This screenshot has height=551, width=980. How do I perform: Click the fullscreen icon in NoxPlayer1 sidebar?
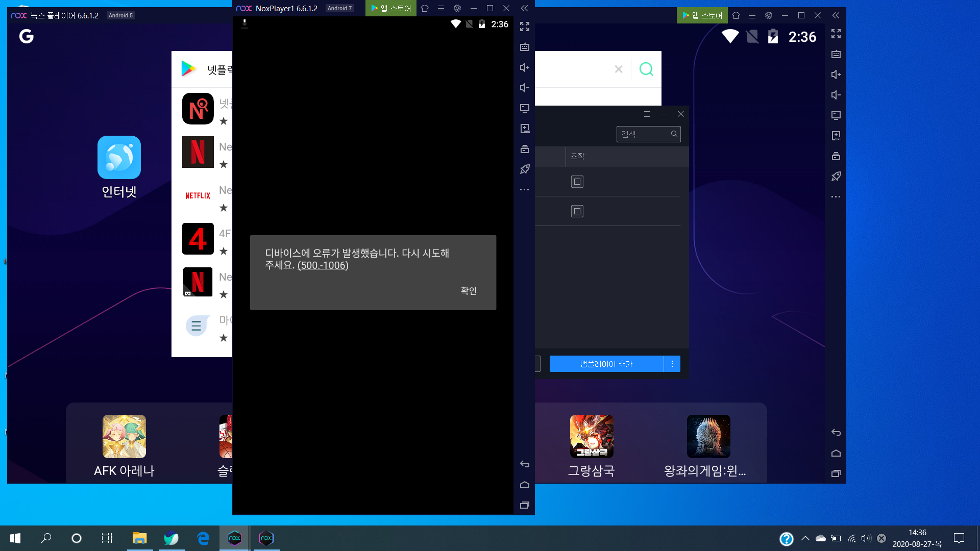pyautogui.click(x=524, y=27)
